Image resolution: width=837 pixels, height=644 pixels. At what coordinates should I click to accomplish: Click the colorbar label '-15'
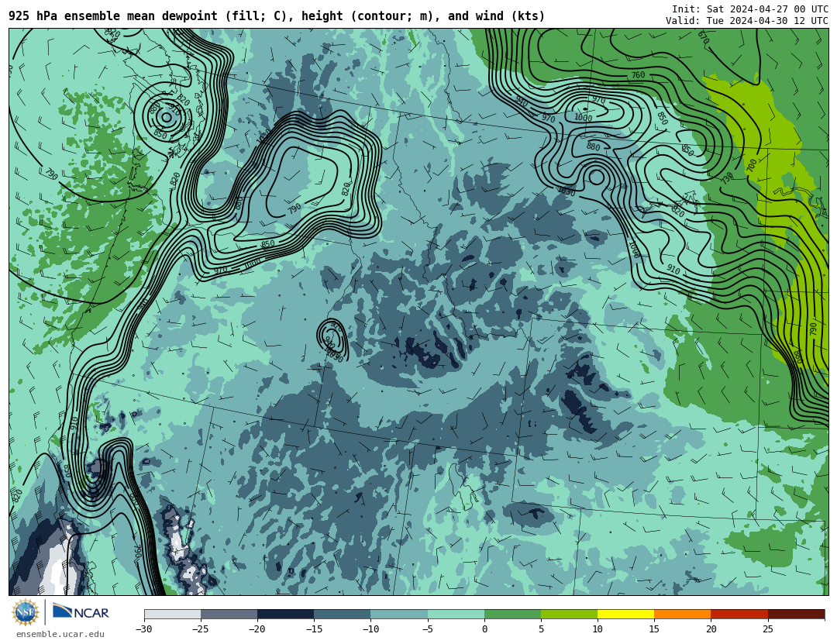(x=313, y=629)
